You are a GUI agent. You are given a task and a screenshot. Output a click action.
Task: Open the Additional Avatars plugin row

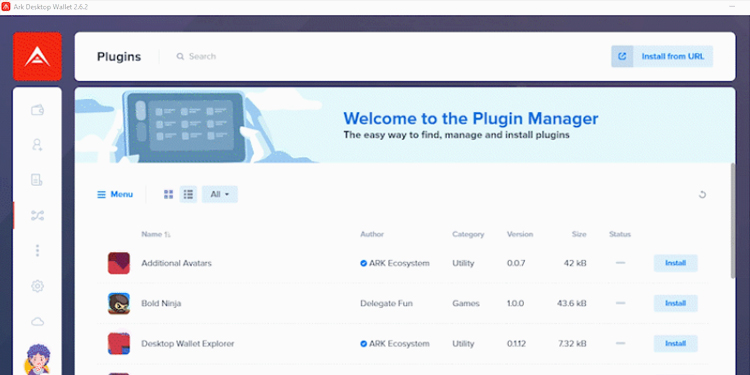tap(402, 263)
